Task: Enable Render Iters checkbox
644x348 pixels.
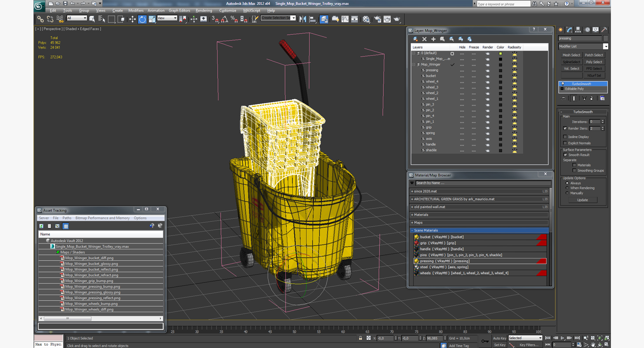Action: [x=565, y=128]
